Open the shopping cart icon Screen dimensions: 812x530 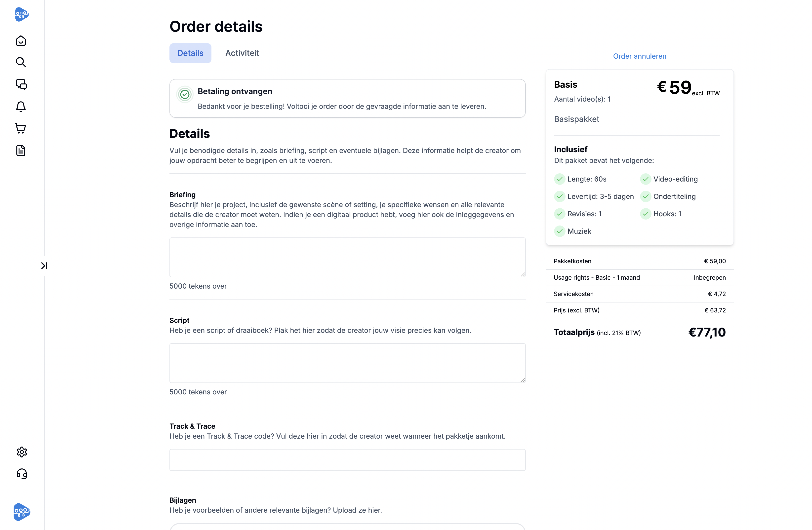click(x=20, y=128)
